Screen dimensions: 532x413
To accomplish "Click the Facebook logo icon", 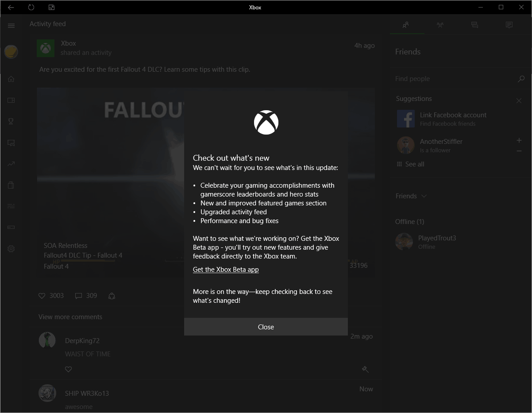I will [x=406, y=119].
